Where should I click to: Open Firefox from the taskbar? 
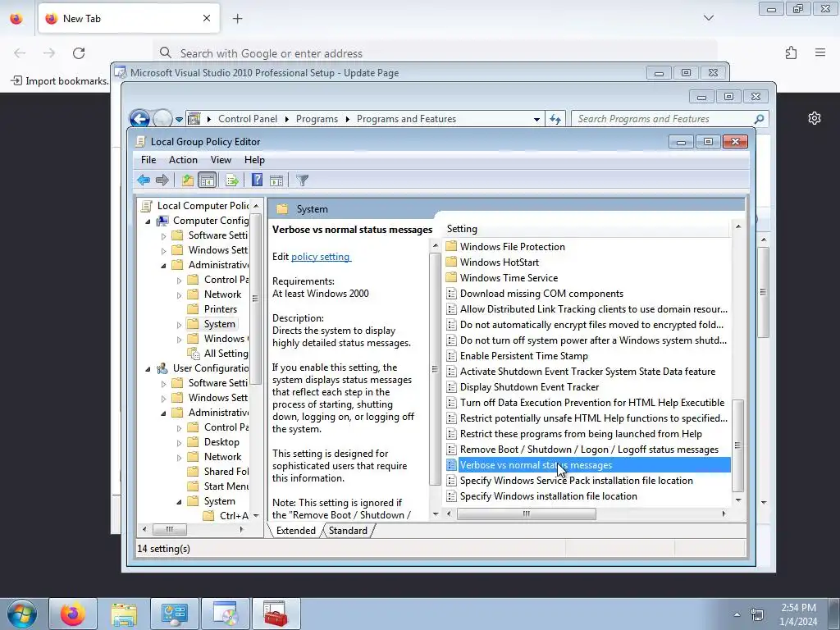coord(73,614)
